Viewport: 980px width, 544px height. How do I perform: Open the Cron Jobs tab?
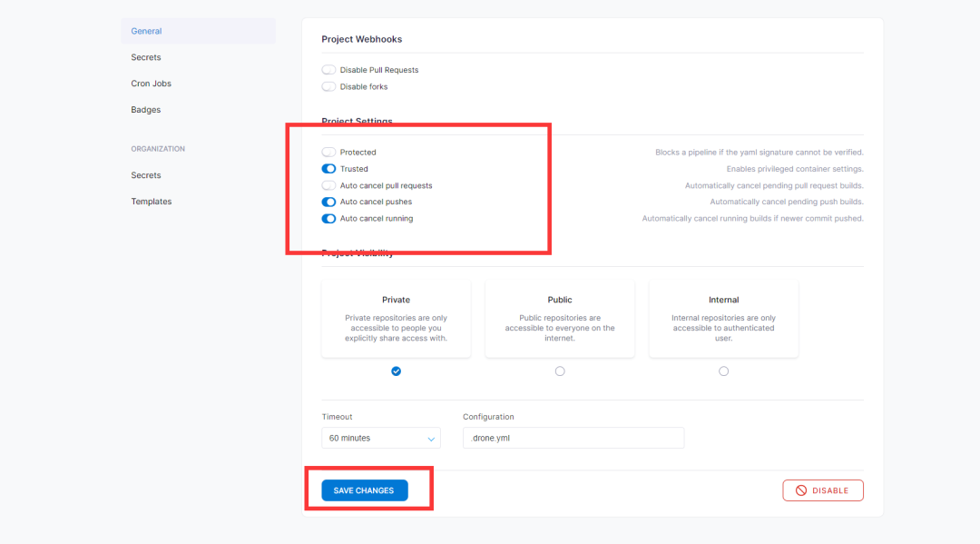tap(152, 84)
